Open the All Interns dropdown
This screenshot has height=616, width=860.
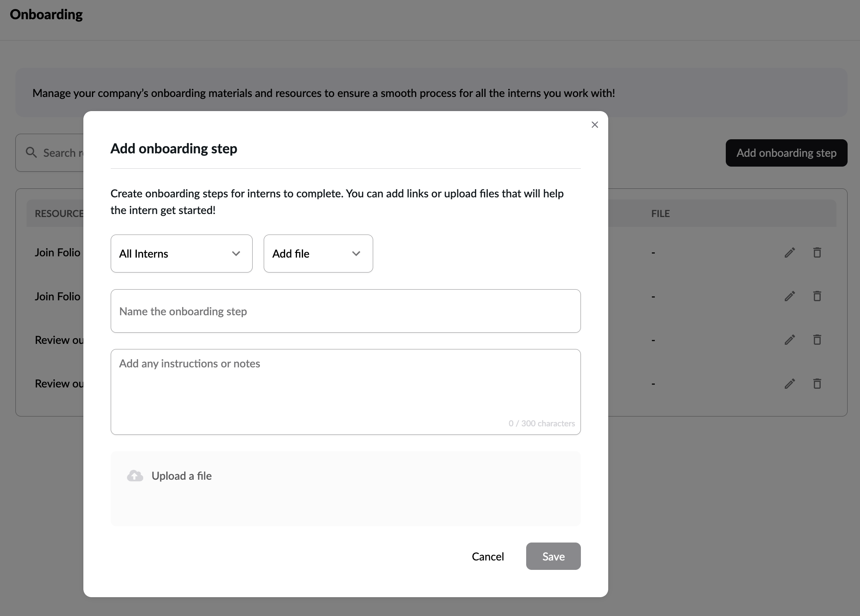click(x=181, y=253)
